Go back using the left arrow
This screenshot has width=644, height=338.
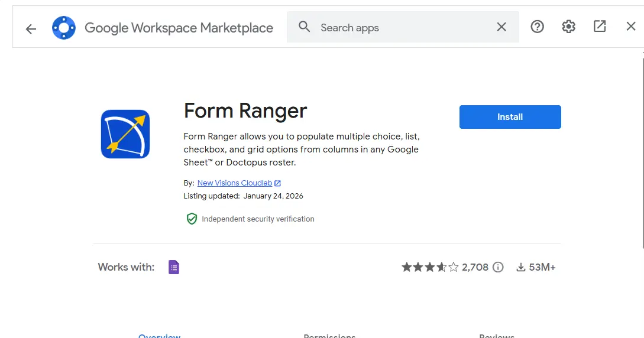click(31, 28)
